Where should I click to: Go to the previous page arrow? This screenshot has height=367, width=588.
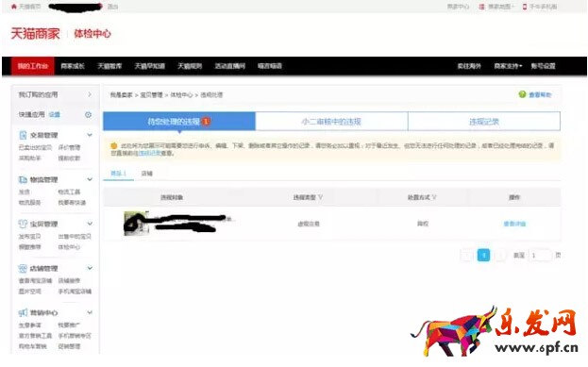pyautogui.click(x=466, y=256)
